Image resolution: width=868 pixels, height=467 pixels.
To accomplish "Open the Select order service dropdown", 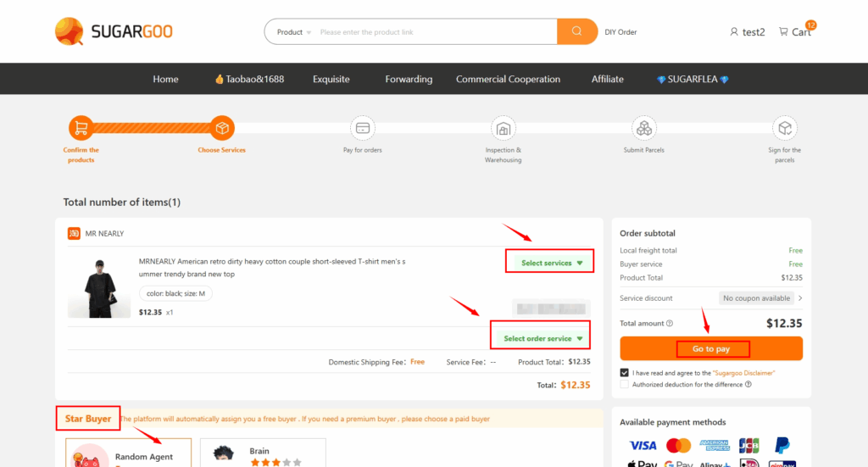I will [543, 338].
